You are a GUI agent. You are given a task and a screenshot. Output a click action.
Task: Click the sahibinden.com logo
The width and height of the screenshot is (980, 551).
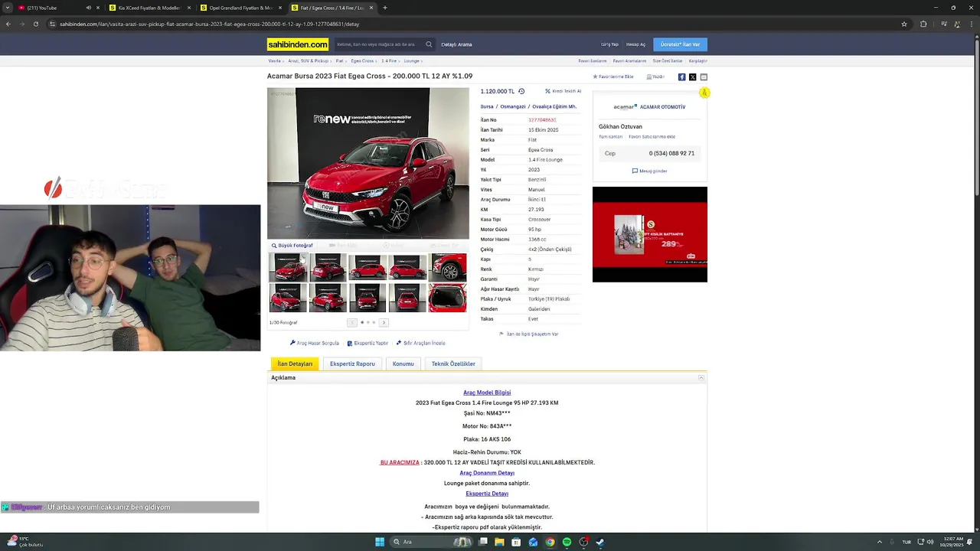(298, 44)
